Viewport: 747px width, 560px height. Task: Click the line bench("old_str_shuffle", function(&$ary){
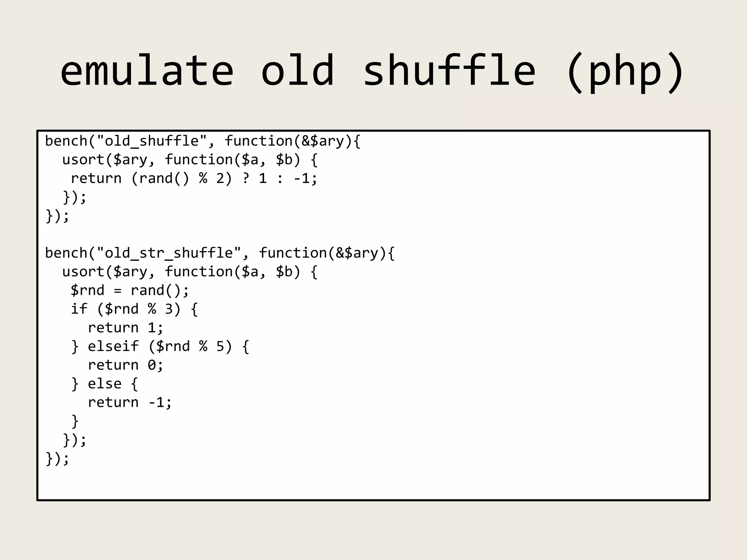point(220,253)
